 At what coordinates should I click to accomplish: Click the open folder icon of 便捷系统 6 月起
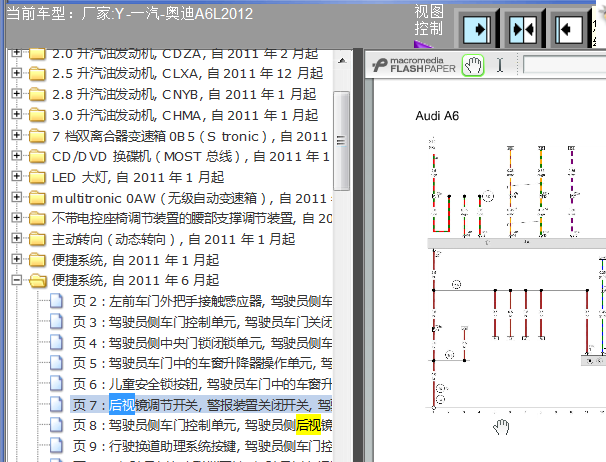(38, 281)
